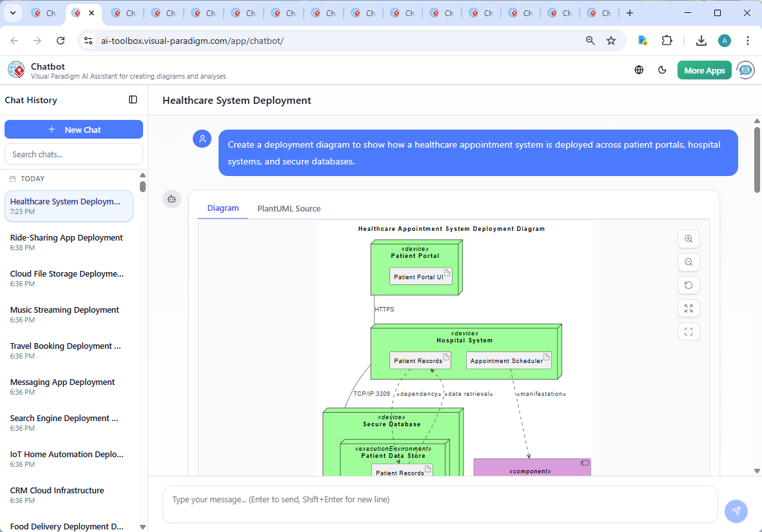Open the diagram in fullscreen mode
Viewport: 762px width, 532px height.
coord(689,331)
